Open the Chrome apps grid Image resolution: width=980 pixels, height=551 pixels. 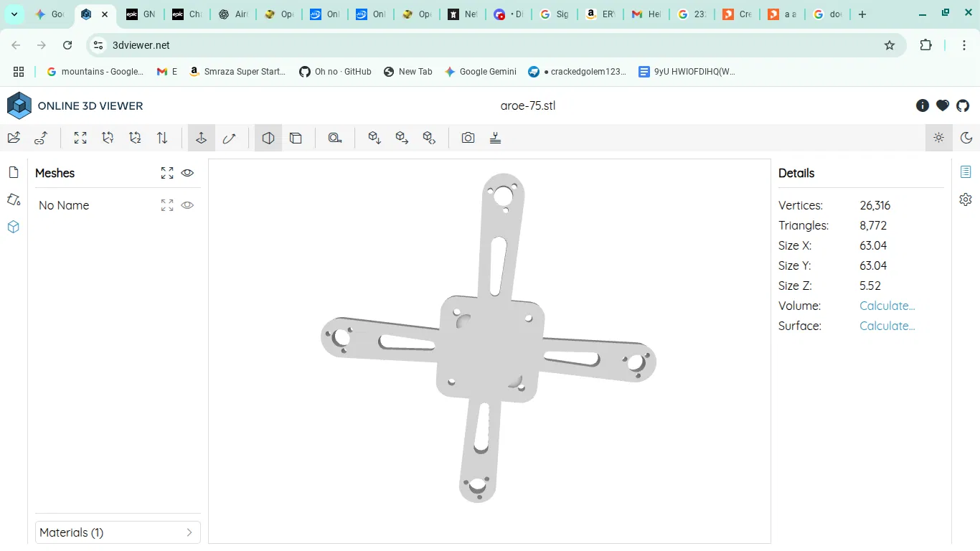[19, 72]
